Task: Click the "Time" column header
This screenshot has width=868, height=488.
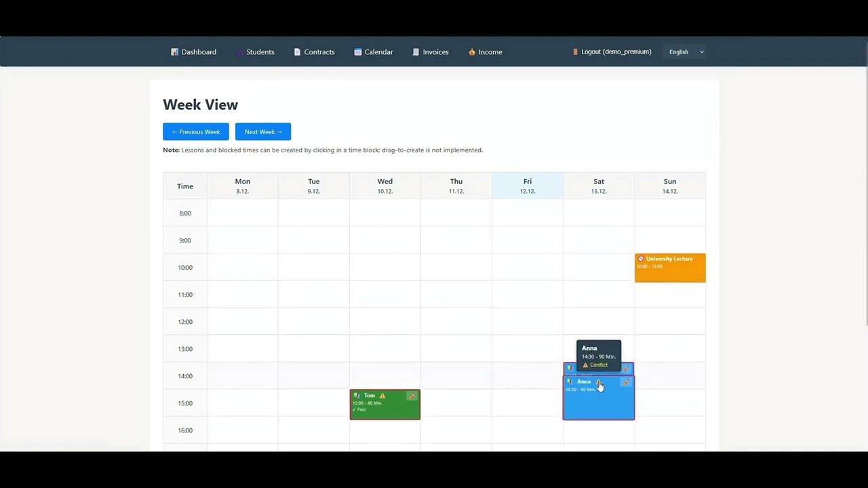Action: click(185, 186)
